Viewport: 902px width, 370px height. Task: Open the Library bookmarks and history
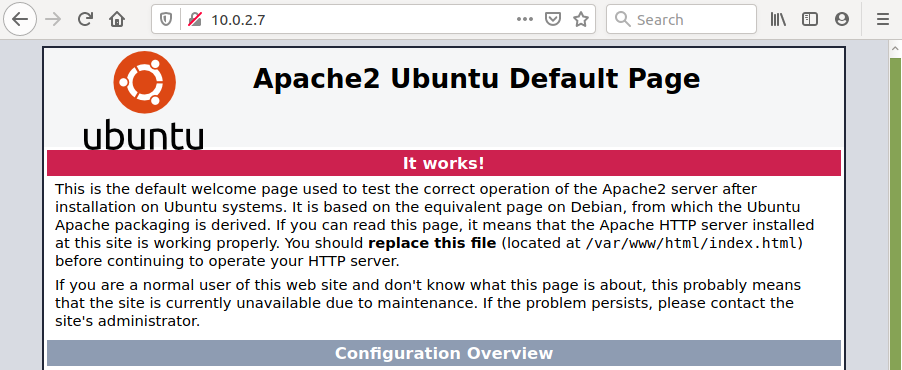pos(778,20)
